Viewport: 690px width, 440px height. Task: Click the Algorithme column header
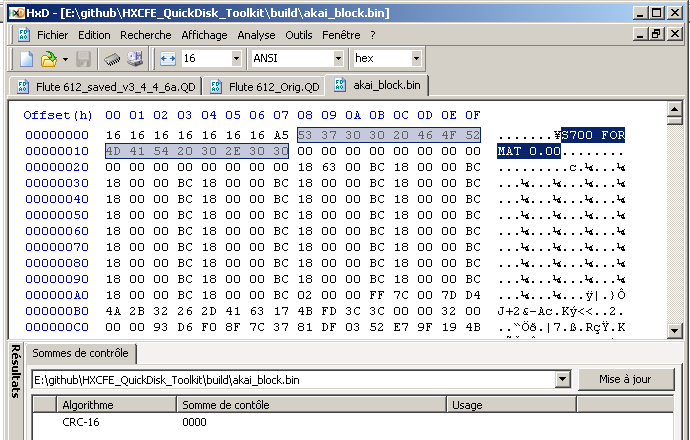116,405
